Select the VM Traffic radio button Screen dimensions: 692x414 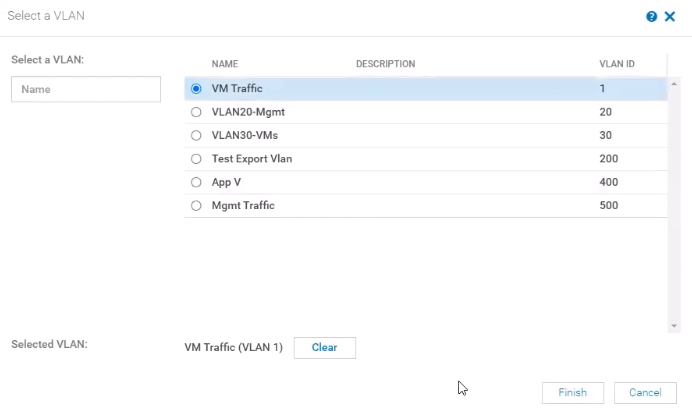click(196, 89)
